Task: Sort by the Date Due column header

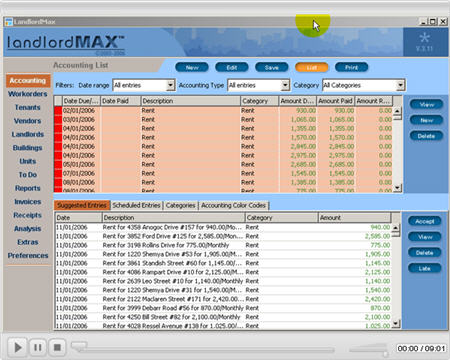Action: coord(81,101)
